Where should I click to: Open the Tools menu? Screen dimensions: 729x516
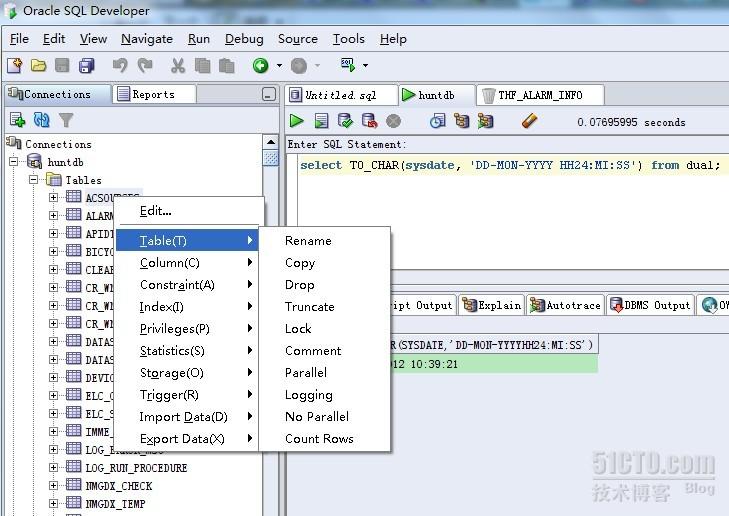pos(348,39)
